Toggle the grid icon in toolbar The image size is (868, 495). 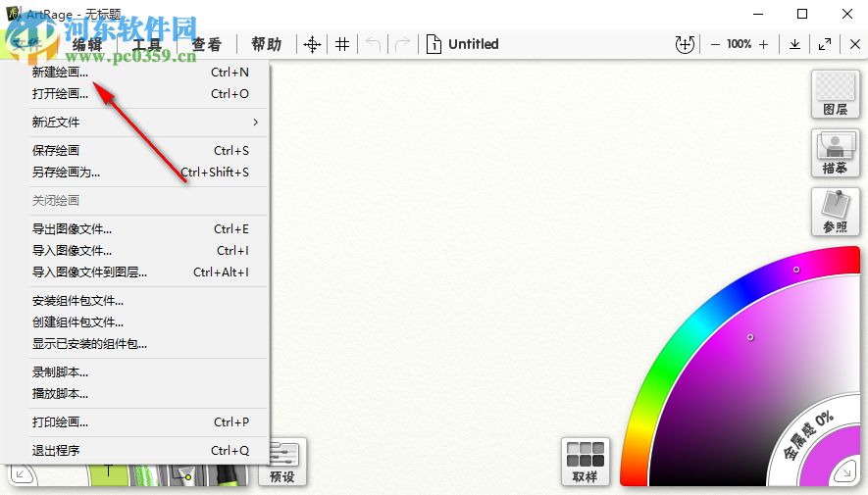pos(342,44)
